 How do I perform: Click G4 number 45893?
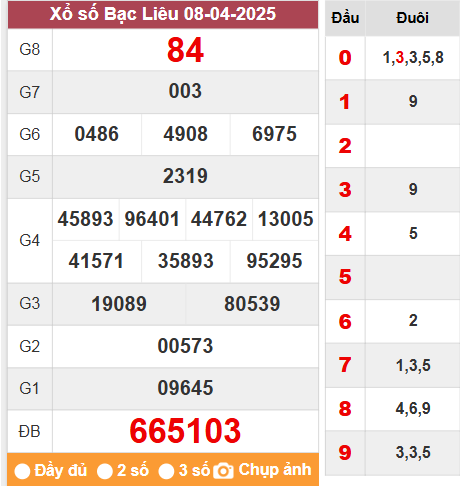pos(86,219)
